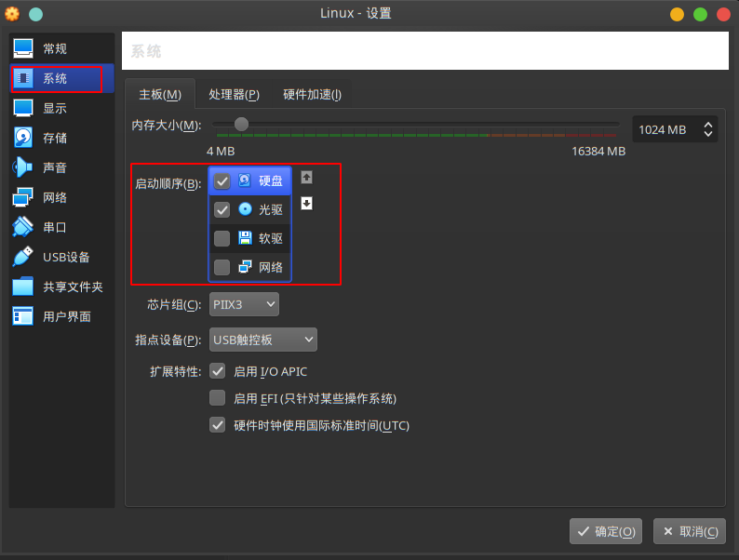Screen dimensions: 739x560
Task: Decrease memory with spinbox down arrow
Action: pos(708,134)
